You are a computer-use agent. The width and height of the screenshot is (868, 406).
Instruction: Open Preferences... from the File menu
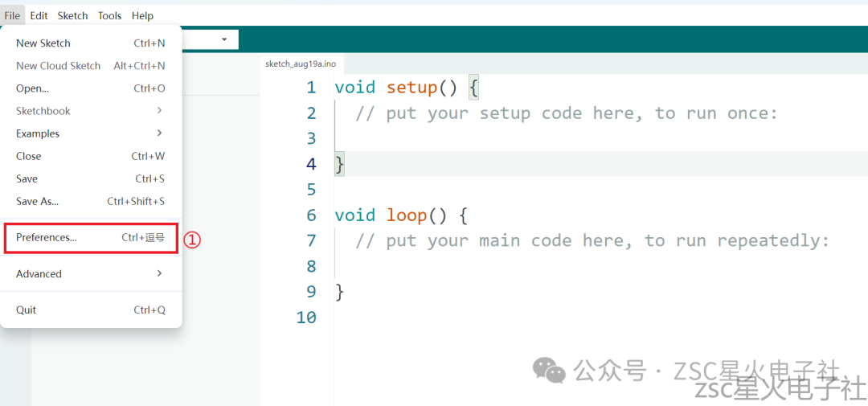point(91,238)
